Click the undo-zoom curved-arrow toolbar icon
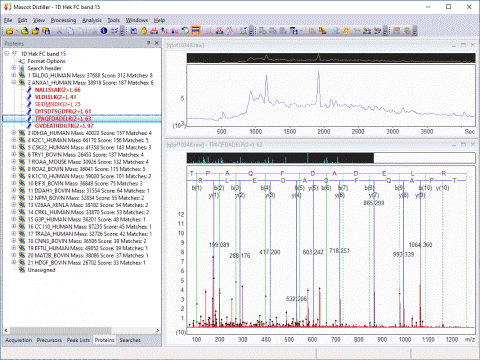Image resolution: width=480 pixels, height=360 pixels. pos(186,31)
